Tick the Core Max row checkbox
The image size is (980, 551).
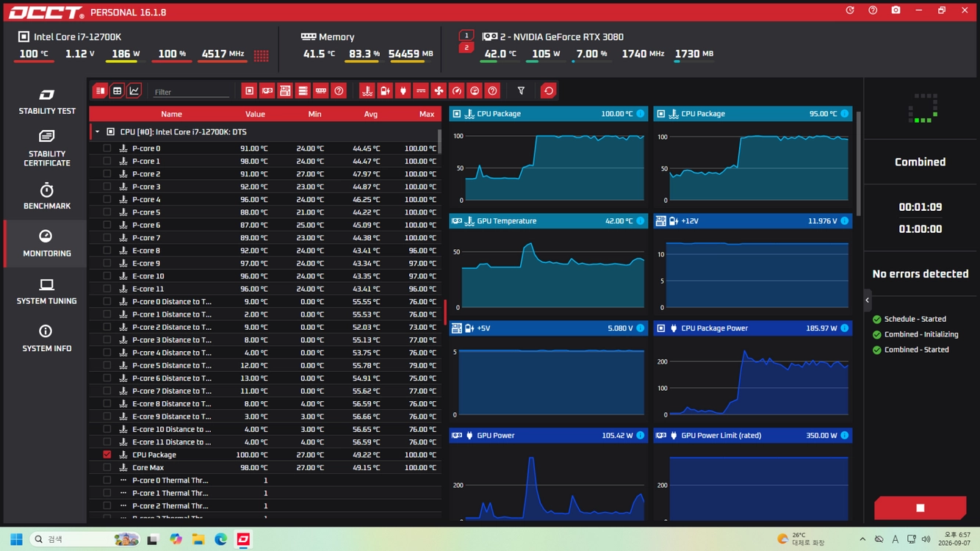107,467
